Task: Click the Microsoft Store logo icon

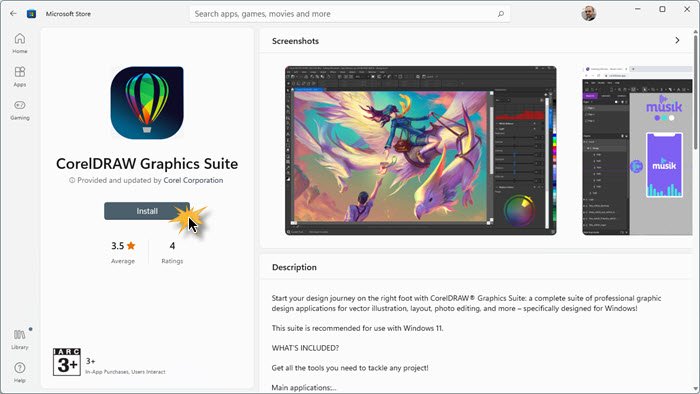Action: (x=31, y=14)
